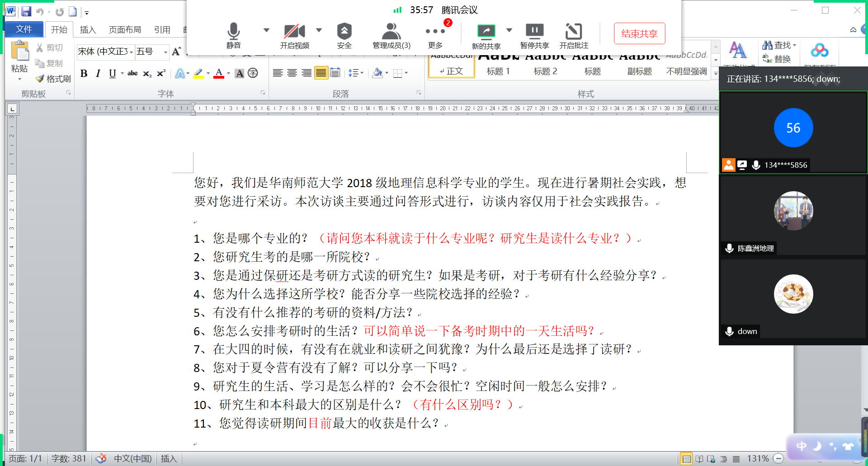
Task: Switch to web layout view
Action: tap(711, 459)
